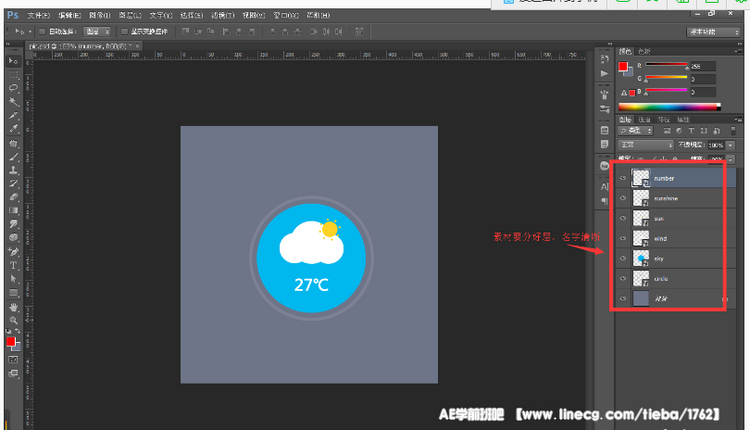Screen dimensions: 750x430
Task: Click the red foreground color swatch in toolbox
Action: point(10,342)
